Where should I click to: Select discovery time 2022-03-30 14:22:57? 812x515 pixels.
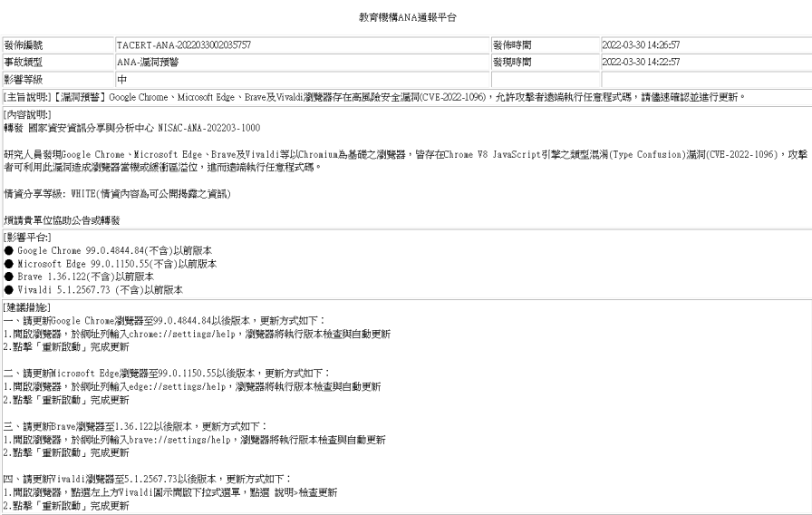(641, 63)
